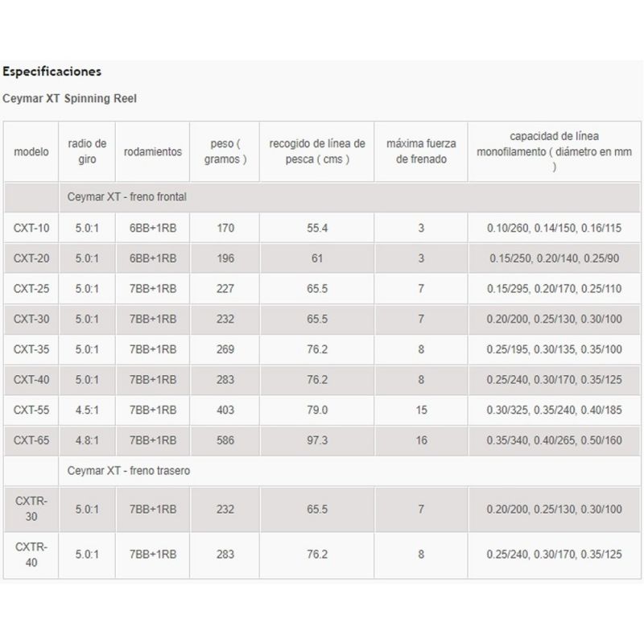Select the 0.10/260, 0.14/150, 0.16/115 capacity cell

tap(554, 228)
